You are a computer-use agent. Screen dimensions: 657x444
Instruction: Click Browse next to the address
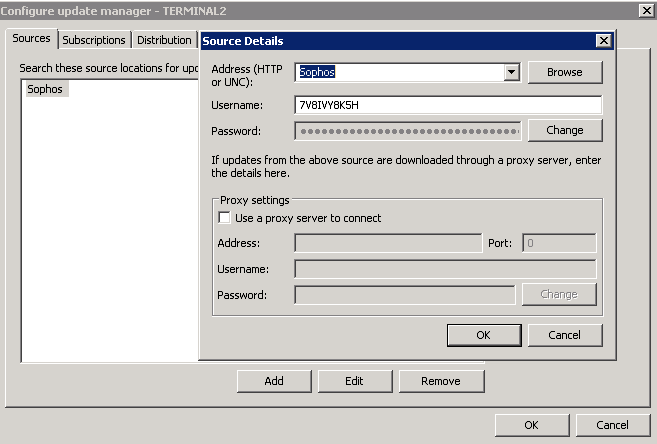(565, 72)
